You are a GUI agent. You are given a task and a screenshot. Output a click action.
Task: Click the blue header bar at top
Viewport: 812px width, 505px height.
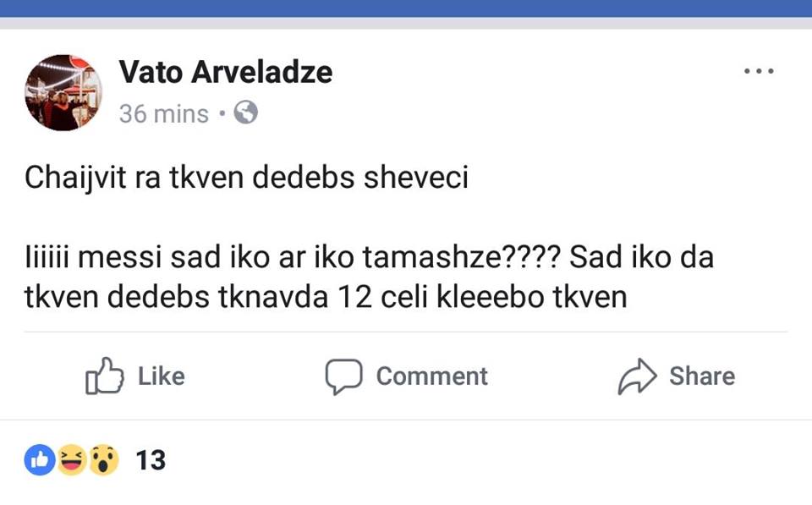click(x=406, y=8)
